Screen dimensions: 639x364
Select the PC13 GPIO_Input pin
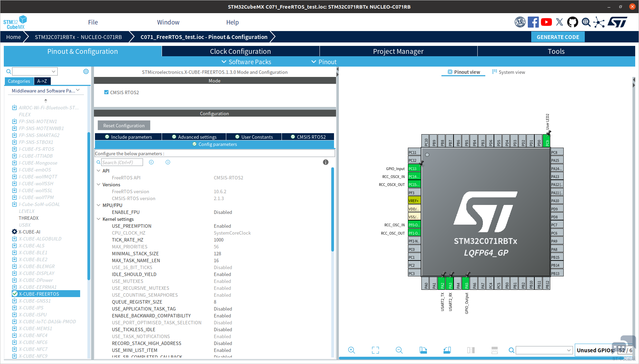pyautogui.click(x=414, y=168)
